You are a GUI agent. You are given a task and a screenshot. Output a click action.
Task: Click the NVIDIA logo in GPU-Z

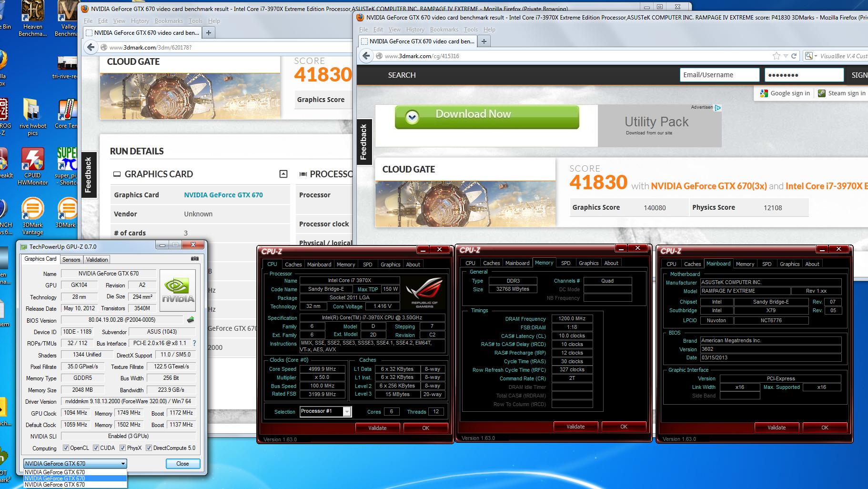pos(178,291)
